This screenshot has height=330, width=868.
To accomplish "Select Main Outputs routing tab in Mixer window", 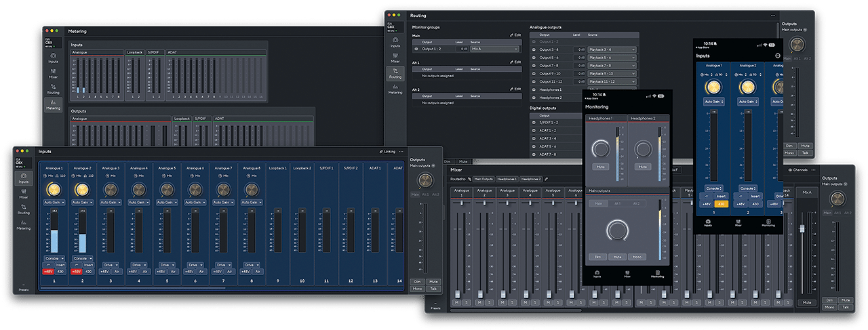I will click(484, 179).
